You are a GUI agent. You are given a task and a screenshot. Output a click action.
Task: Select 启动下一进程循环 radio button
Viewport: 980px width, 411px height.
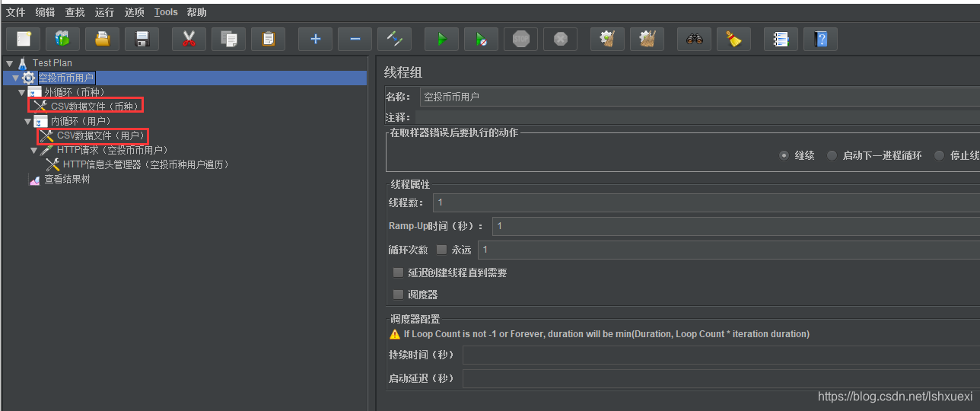(x=832, y=155)
